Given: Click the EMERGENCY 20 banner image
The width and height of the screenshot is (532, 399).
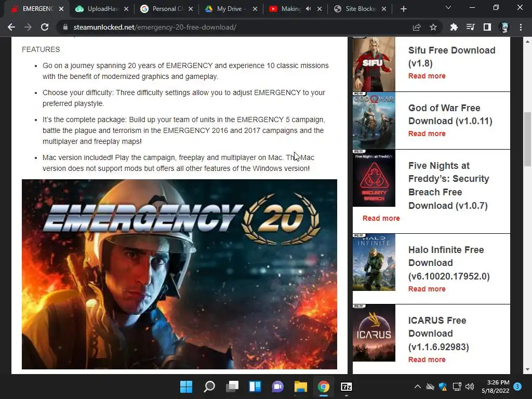Looking at the screenshot, I should pos(179,274).
